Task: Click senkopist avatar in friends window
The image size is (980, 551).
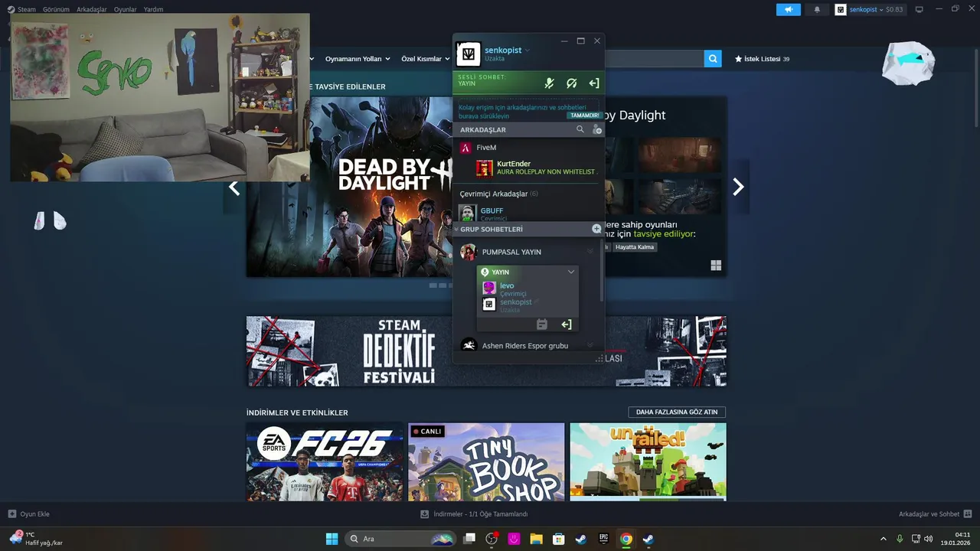Action: tap(468, 54)
